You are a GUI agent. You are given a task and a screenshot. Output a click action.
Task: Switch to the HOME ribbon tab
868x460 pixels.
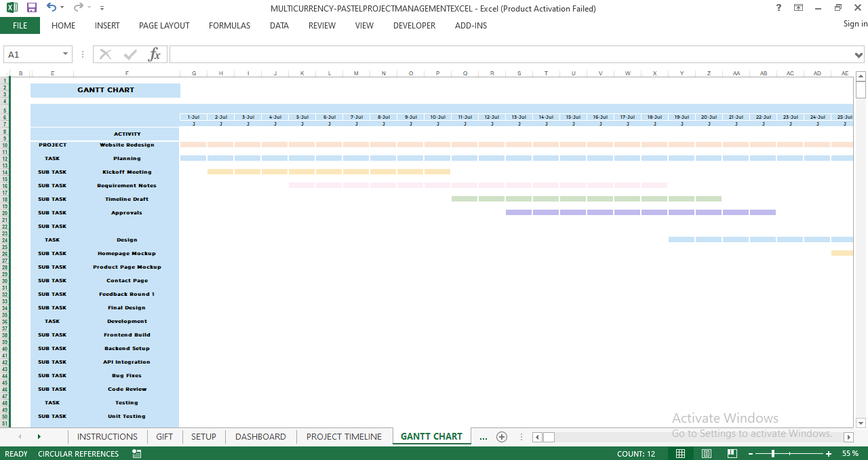[x=63, y=26]
